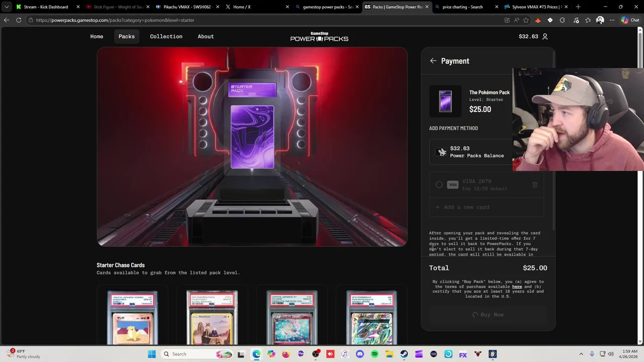This screenshot has height=362, width=644.
Task: Click the taskbar Search box
Action: 198,354
